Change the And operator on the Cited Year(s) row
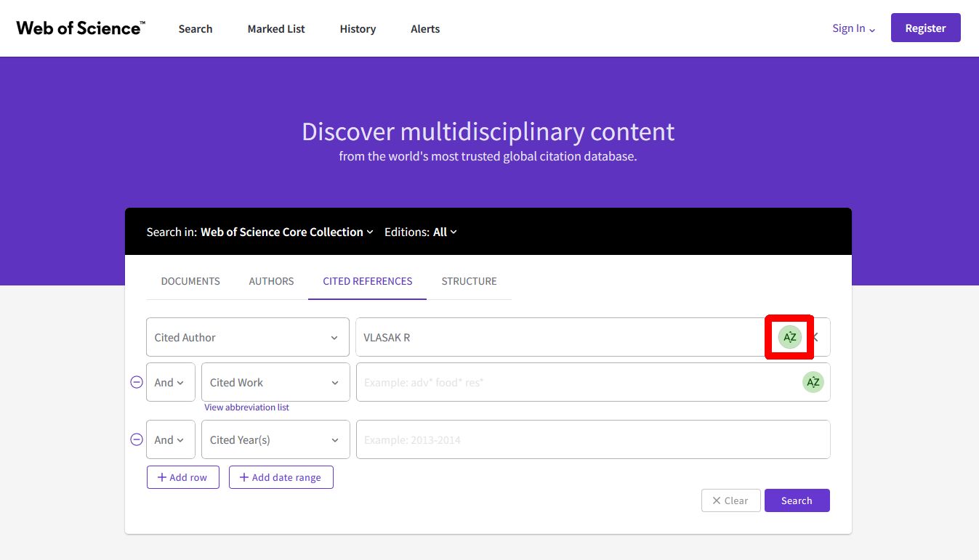 click(x=171, y=439)
